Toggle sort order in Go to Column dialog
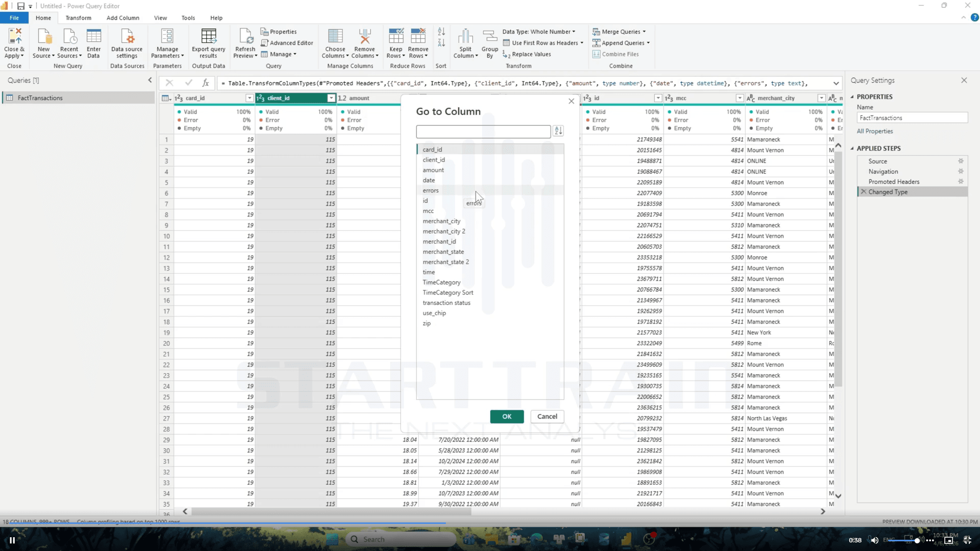This screenshot has height=551, width=980. pyautogui.click(x=558, y=131)
